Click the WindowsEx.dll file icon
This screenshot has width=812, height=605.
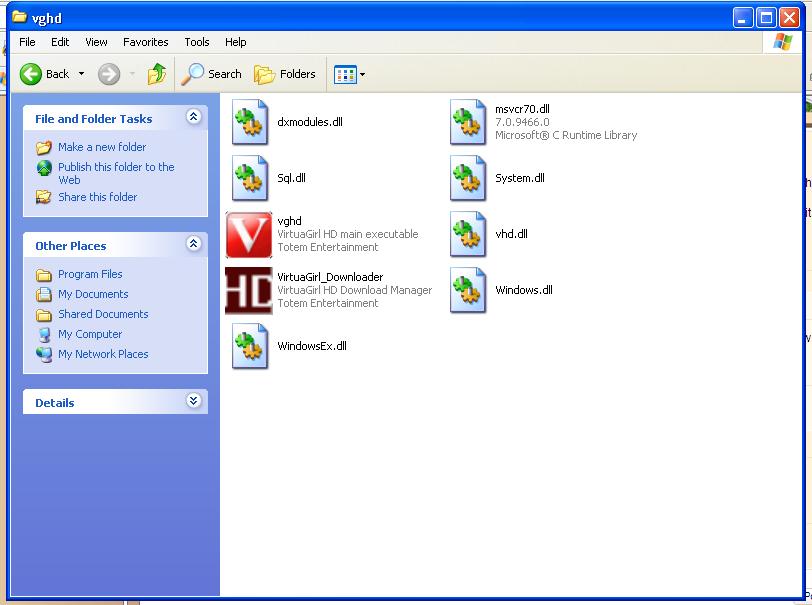coord(249,346)
